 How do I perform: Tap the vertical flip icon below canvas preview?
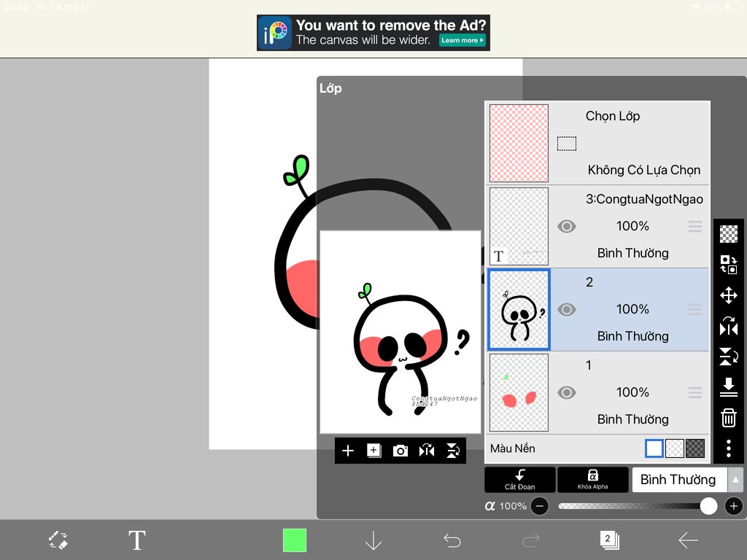[x=452, y=451]
